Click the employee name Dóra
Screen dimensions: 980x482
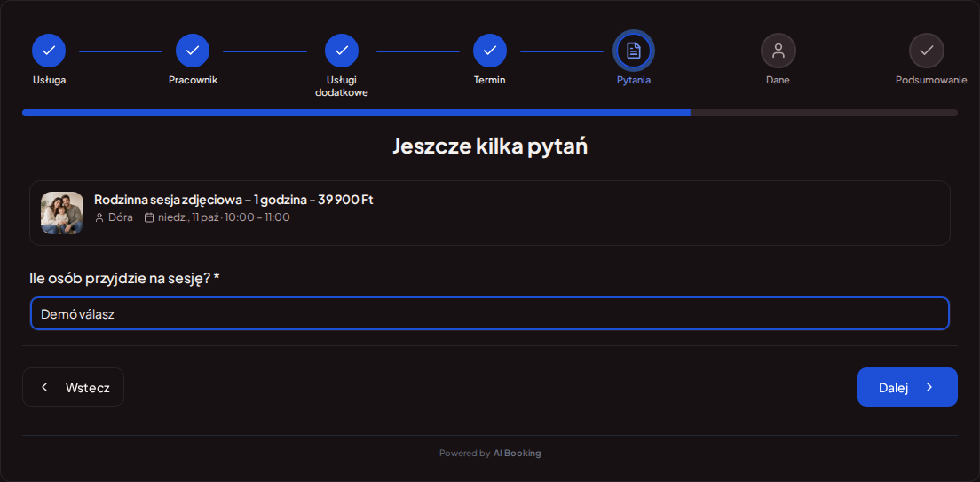tap(121, 217)
